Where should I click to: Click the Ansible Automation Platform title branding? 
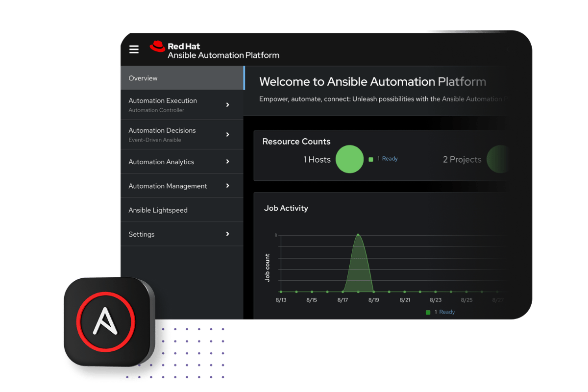pyautogui.click(x=223, y=56)
